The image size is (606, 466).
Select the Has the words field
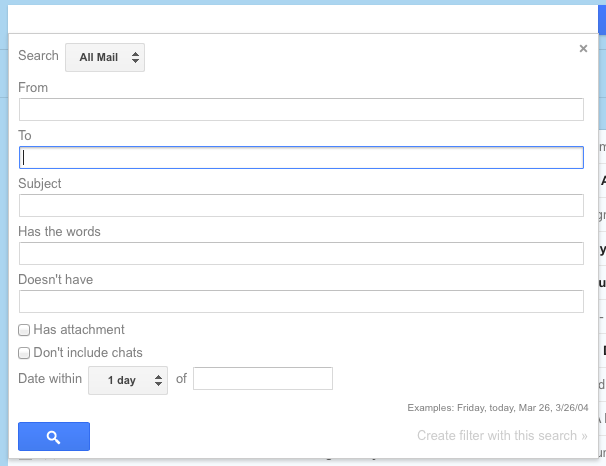click(x=300, y=254)
